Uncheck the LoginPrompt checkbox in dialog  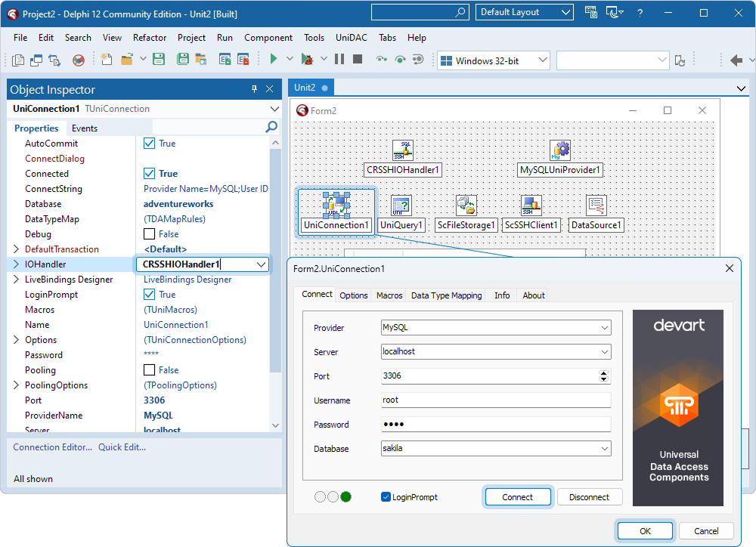(386, 497)
